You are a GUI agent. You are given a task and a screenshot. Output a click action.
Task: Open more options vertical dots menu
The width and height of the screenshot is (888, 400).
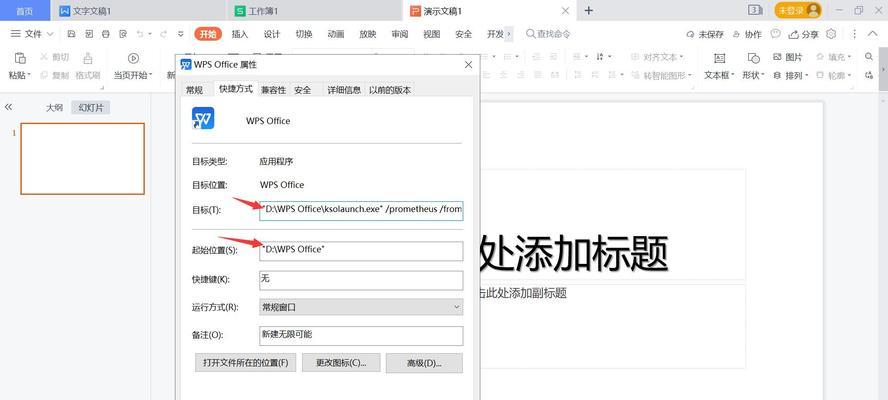click(854, 34)
